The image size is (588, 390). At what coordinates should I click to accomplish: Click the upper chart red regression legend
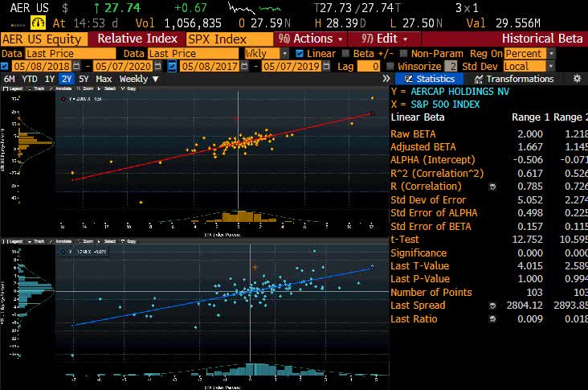click(81, 99)
